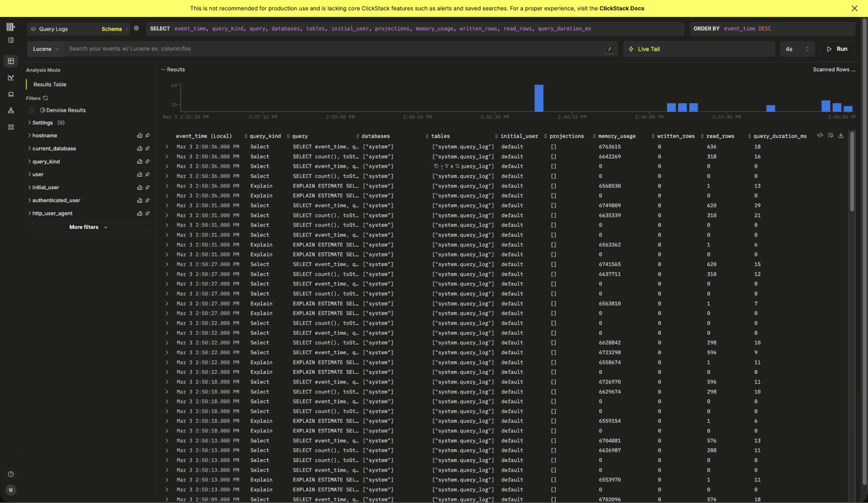Expand More filters list
The image size is (868, 503).
pyautogui.click(x=88, y=227)
